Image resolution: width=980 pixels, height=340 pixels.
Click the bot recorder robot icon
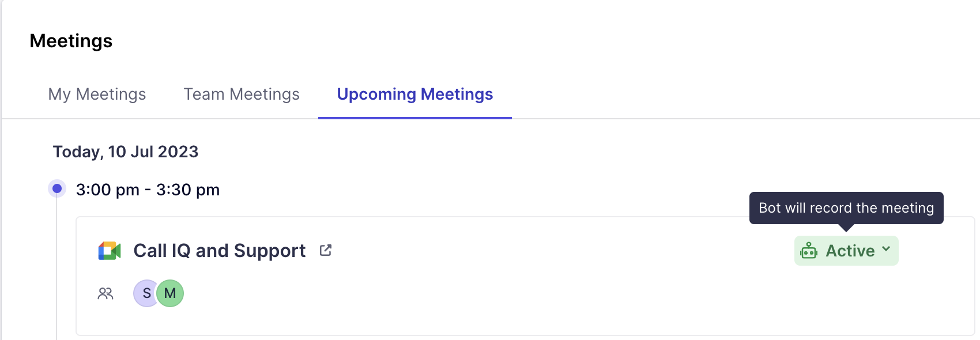coord(809,251)
